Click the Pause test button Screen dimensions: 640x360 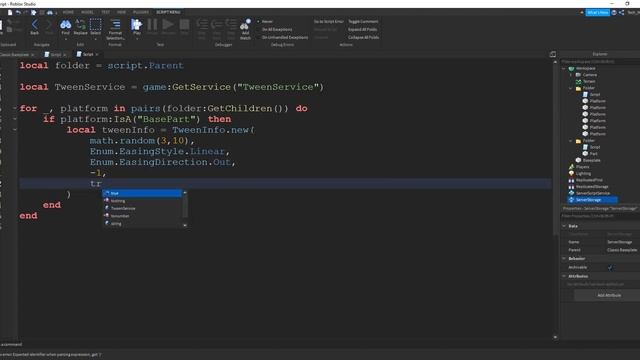tap(152, 25)
